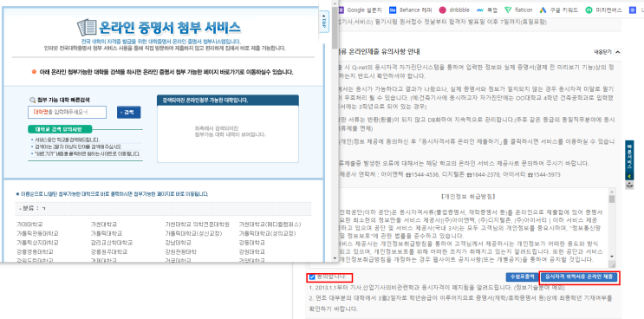The height and width of the screenshot is (319, 644).
Task: Open the 강남대학교 link
Action: [178, 242]
